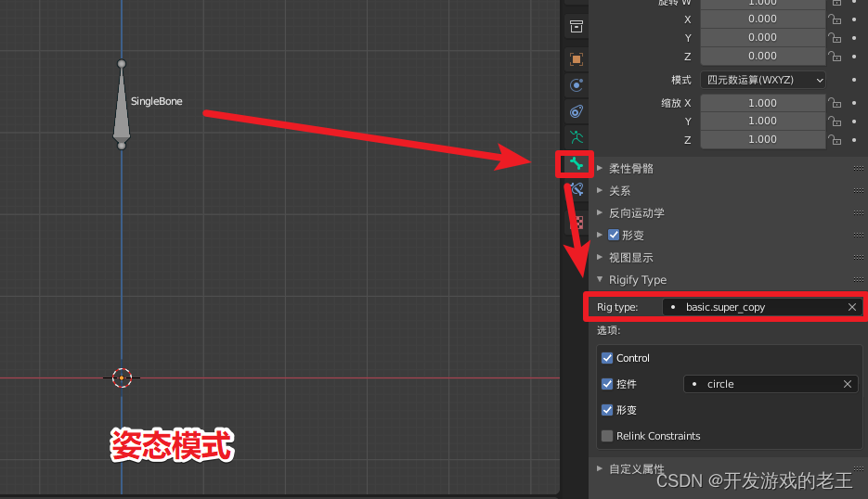Open the Armature data tab (running figure)
868x499 pixels.
click(x=577, y=137)
